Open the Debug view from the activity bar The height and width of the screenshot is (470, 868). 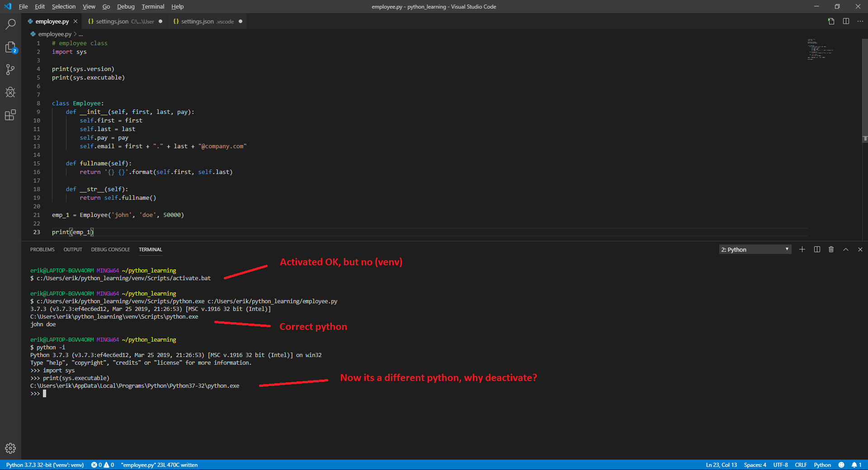(x=10, y=92)
